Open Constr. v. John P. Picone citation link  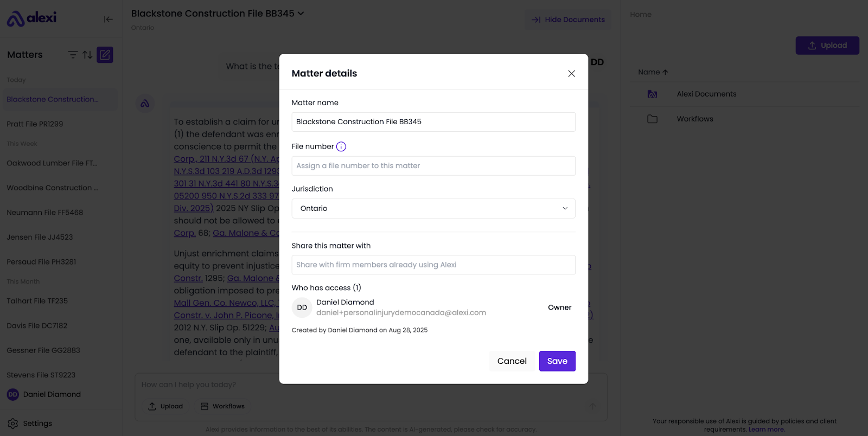(x=226, y=316)
